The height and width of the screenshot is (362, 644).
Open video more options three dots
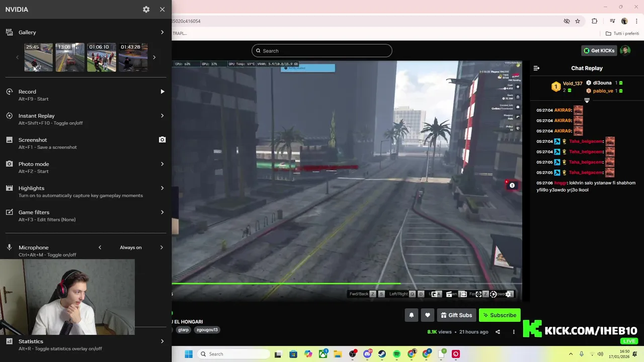[x=514, y=332]
